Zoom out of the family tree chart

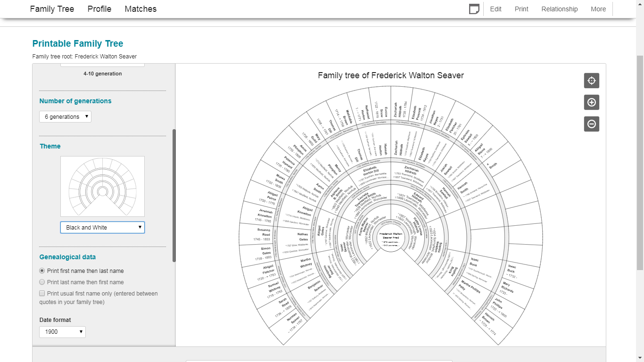pos(591,124)
